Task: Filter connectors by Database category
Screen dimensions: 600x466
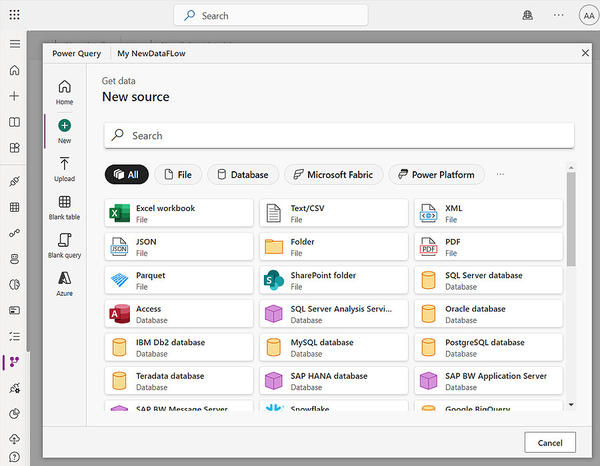Action: 243,174
